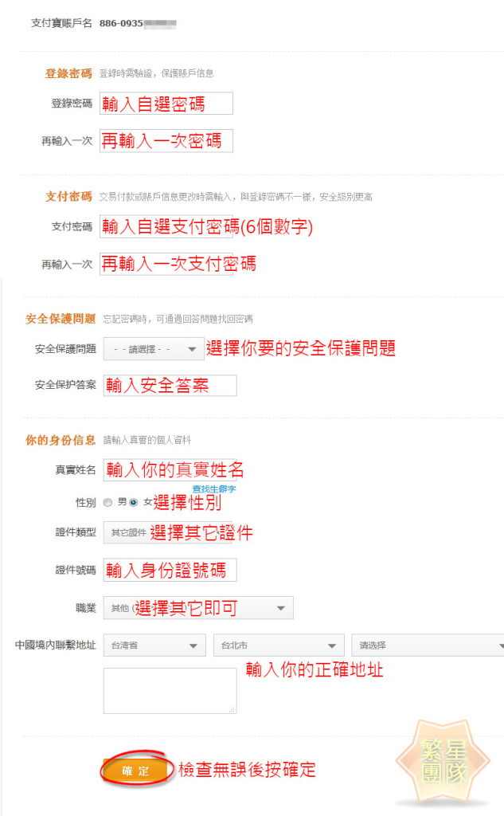
Task: Click the 真實姓名 input field
Action: pos(170,469)
